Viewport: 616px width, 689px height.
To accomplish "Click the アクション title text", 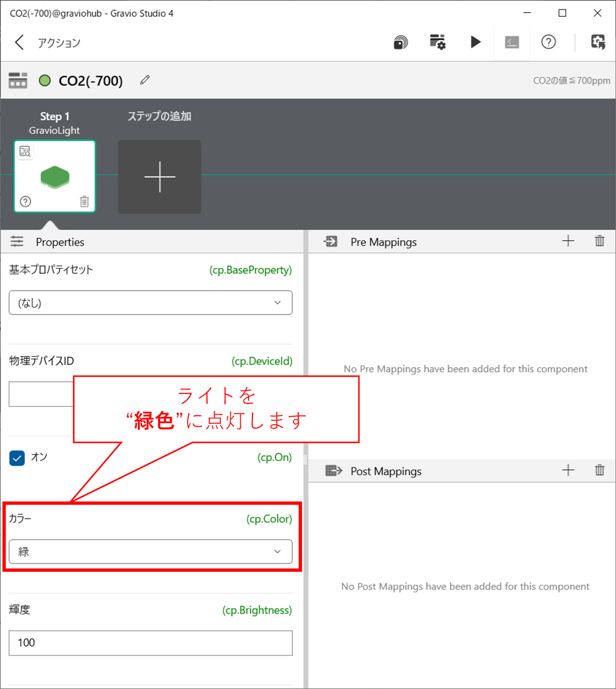I will pyautogui.click(x=59, y=43).
